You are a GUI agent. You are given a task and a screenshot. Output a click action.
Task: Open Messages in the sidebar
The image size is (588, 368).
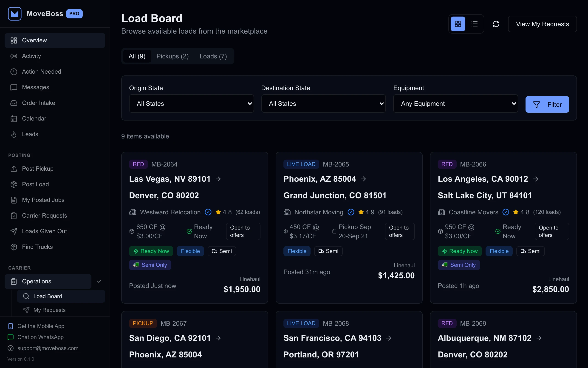[55, 87]
